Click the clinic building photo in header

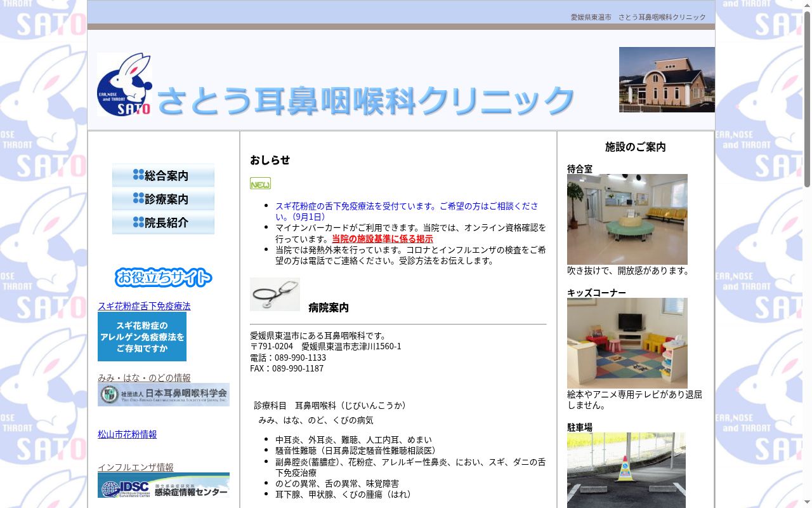pos(667,79)
